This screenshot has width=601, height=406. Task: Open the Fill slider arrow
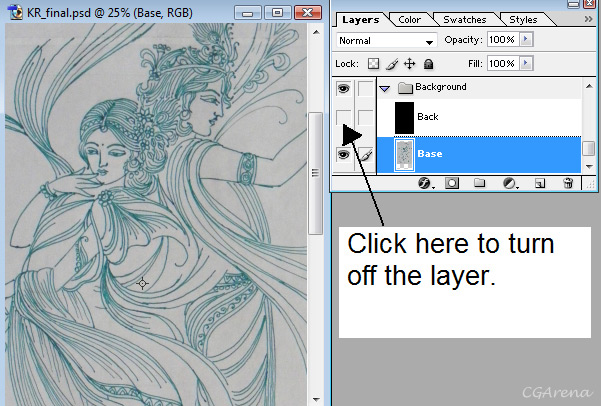point(526,63)
